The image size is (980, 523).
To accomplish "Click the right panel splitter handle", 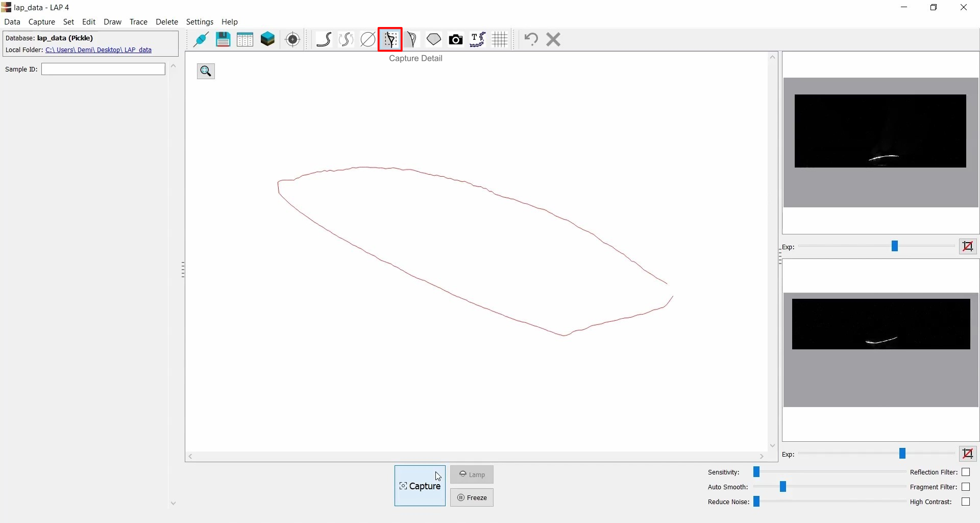I will coord(780,257).
